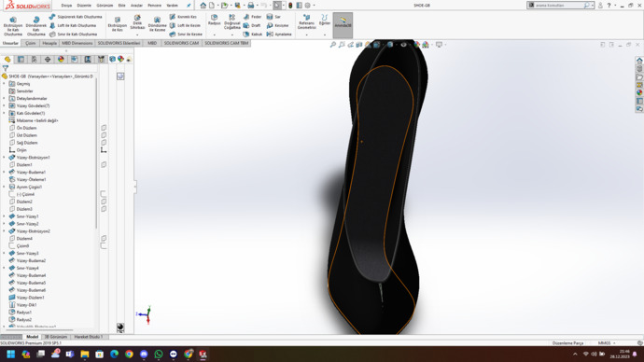The image size is (644, 362).
Task: Open Chrome from the Windows taskbar
Action: (x=129, y=354)
